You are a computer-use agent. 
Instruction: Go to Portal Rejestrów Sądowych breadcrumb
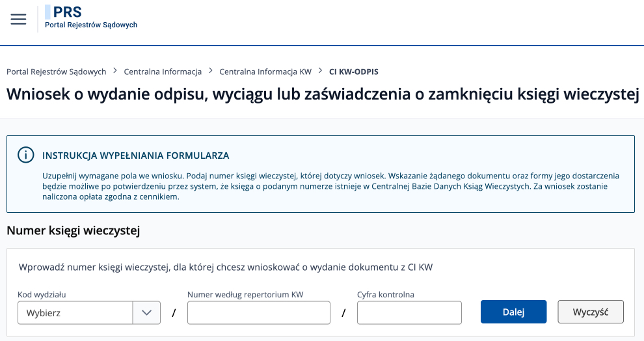[56, 72]
